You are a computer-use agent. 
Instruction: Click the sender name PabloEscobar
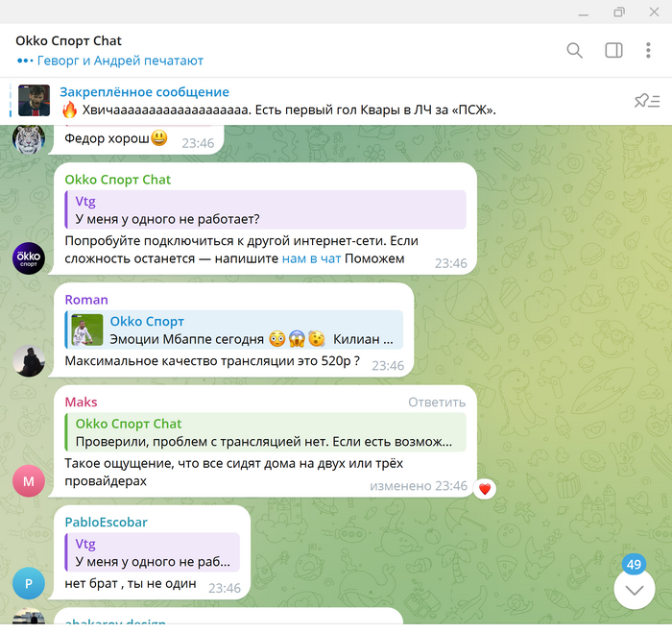[x=106, y=522]
